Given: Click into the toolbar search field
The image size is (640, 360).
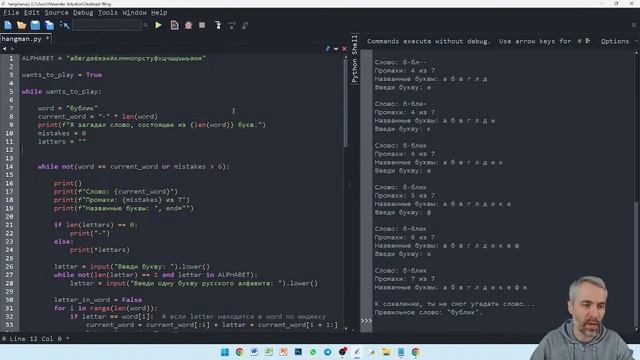Looking at the screenshot, I should tap(107, 25).
